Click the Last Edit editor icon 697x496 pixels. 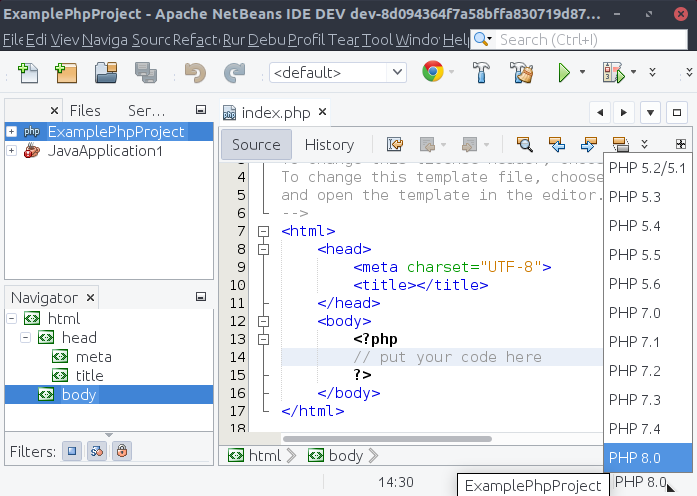point(395,144)
